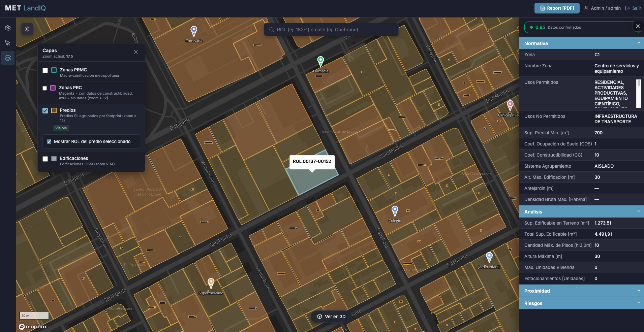
Task: Click the Total Sup. Edificable value 4.491,91
Action: (603, 234)
